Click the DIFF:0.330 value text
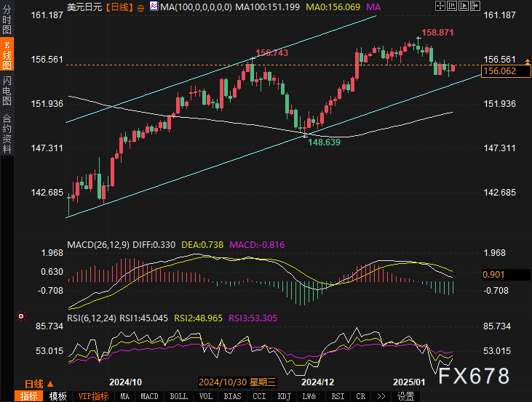Screen dimensions: 532x402 [x=154, y=245]
